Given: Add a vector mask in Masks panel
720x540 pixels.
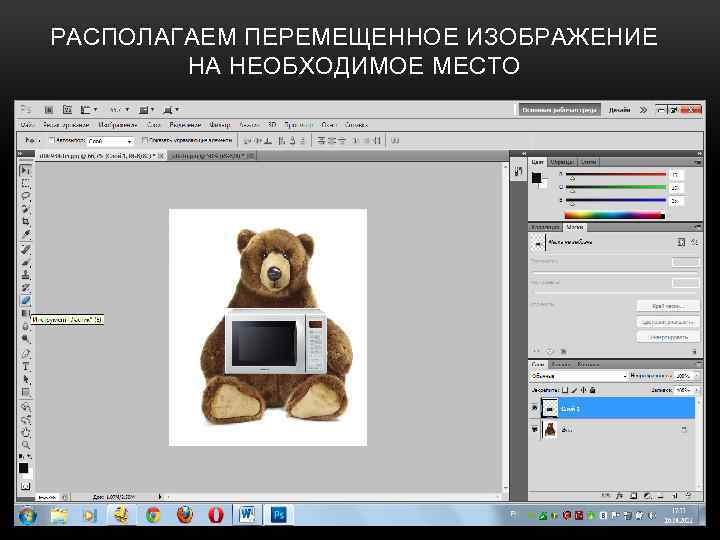Looking at the screenshot, I should point(694,242).
